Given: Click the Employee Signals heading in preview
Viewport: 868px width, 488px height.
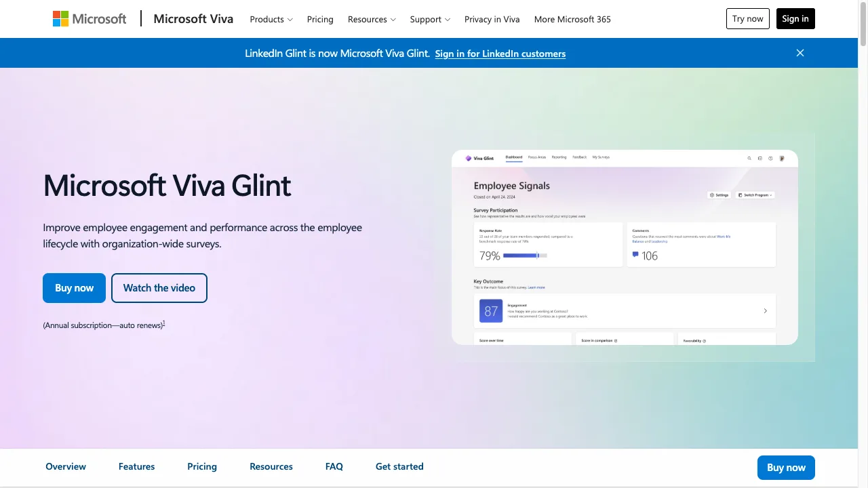Looking at the screenshot, I should click(512, 186).
